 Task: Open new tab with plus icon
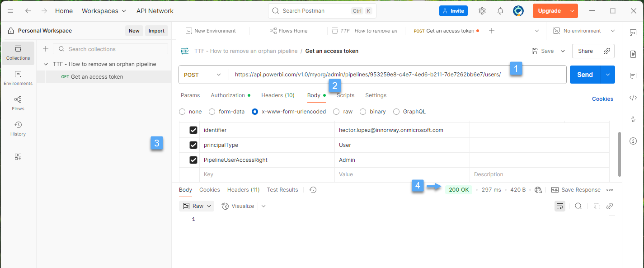coord(492,31)
